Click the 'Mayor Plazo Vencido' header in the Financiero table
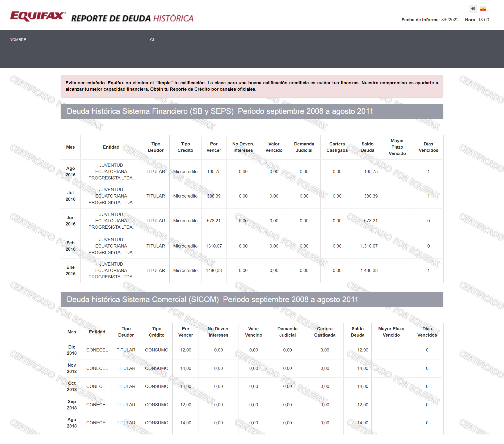The image size is (504, 444). 397,147
